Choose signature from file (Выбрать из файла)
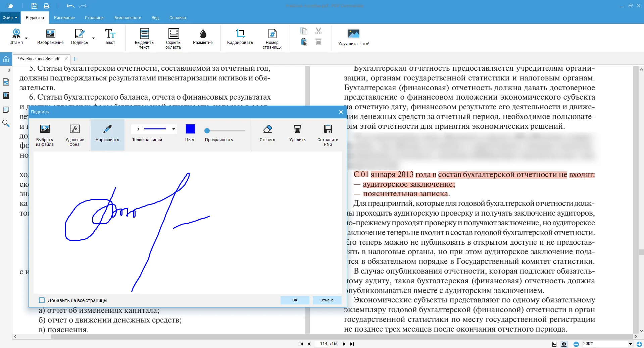This screenshot has height=348, width=644. 45,129
